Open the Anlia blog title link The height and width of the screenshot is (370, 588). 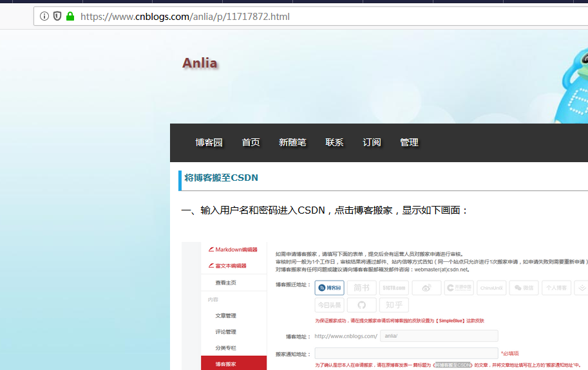(200, 63)
